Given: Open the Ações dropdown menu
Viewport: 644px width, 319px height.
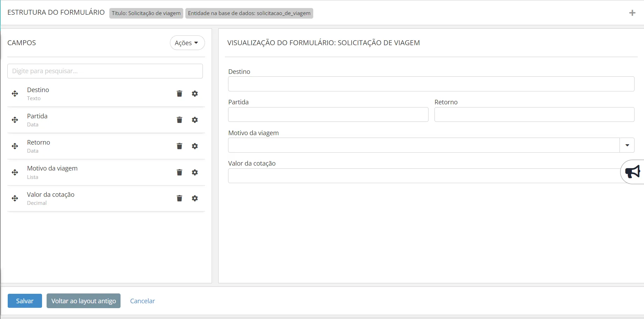Looking at the screenshot, I should click(187, 43).
